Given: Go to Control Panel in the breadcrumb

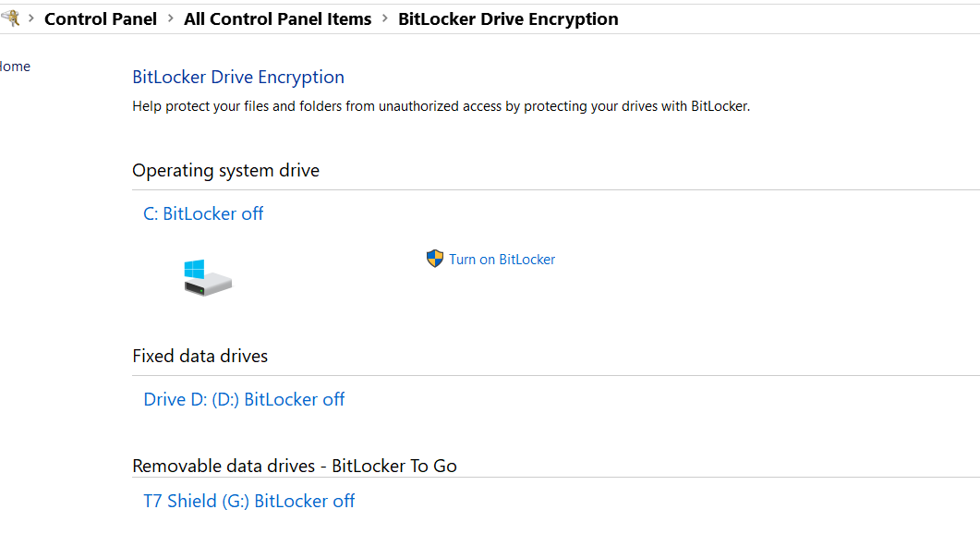Looking at the screenshot, I should tap(101, 18).
